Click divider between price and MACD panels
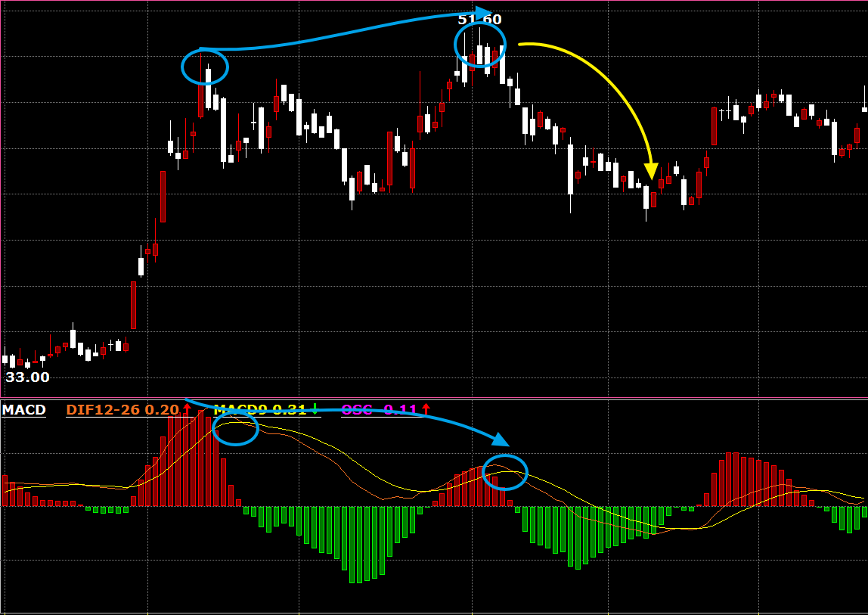This screenshot has height=615, width=868. point(434,398)
